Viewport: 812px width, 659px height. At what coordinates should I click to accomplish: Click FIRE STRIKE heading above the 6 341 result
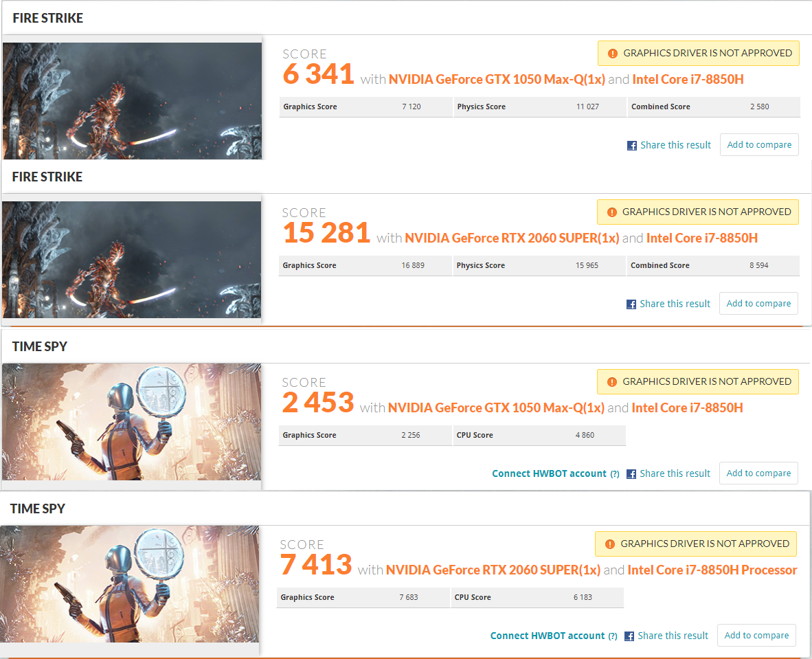point(47,18)
